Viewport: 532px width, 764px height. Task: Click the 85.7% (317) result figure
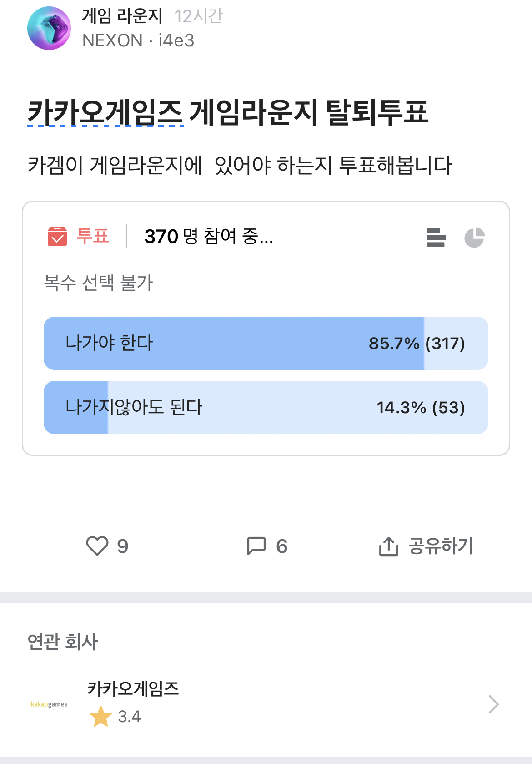417,343
